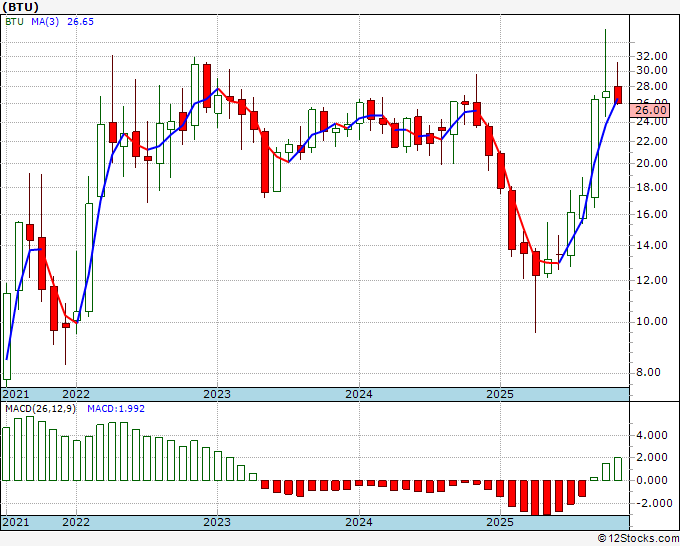
Task: Click the 30.00 price axis label
Action: (x=652, y=70)
